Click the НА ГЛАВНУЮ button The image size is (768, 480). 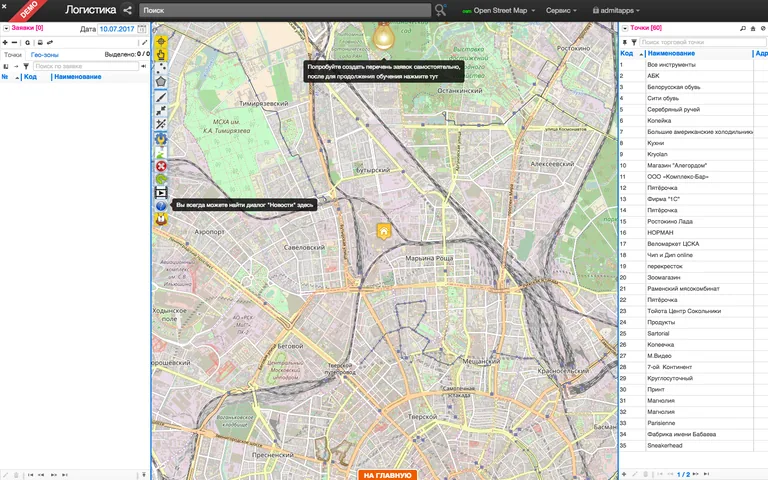(388, 475)
